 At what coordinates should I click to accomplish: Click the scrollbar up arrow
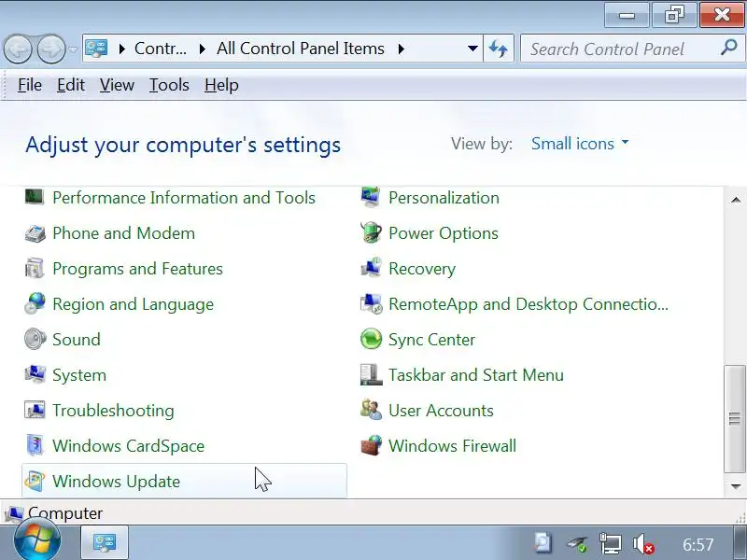click(736, 200)
